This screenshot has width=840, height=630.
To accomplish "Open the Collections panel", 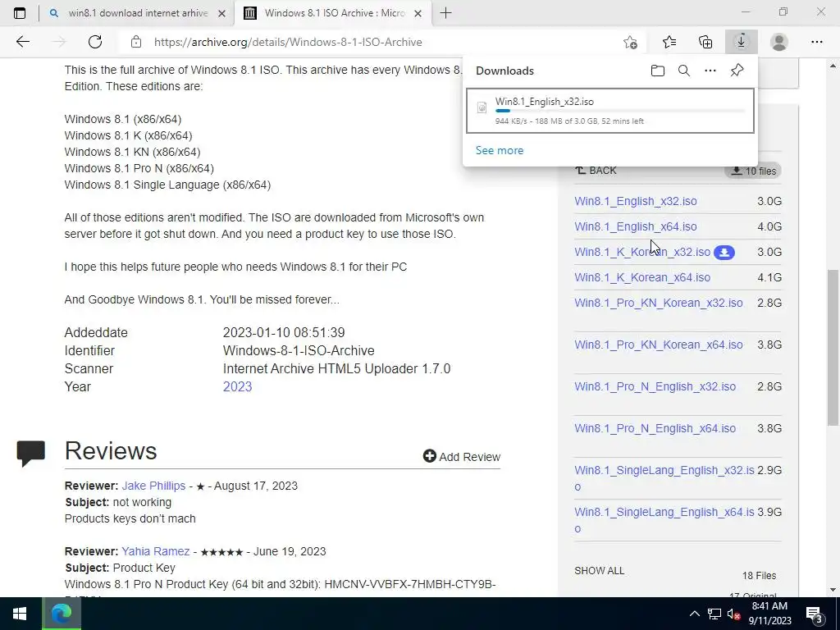I will [705, 42].
